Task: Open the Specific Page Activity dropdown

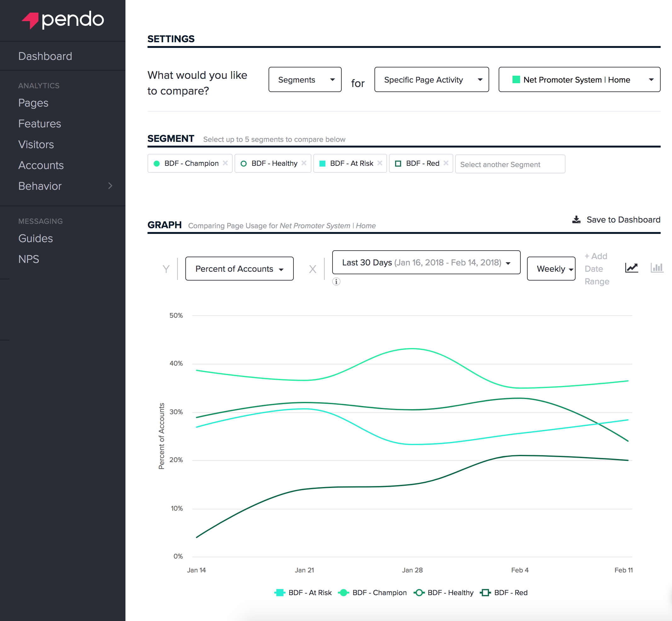Action: [432, 80]
